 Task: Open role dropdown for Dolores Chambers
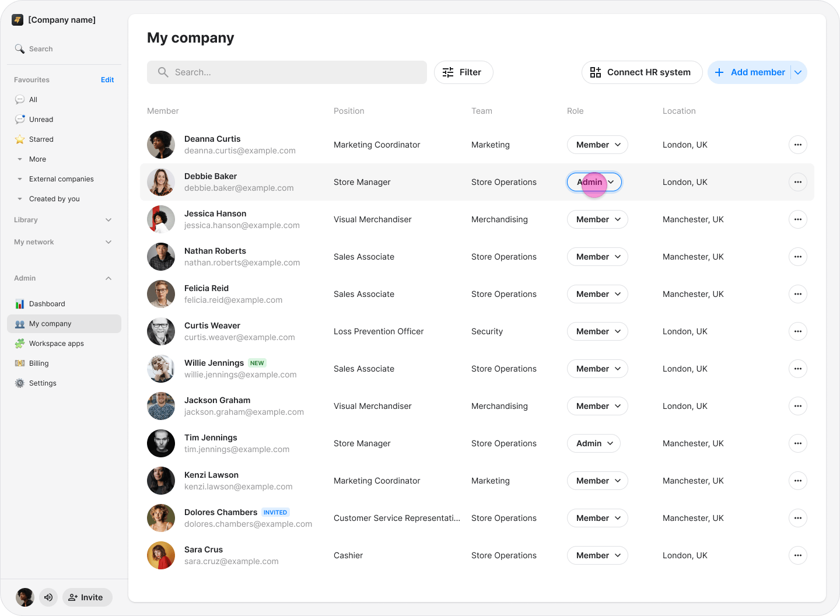pyautogui.click(x=597, y=518)
